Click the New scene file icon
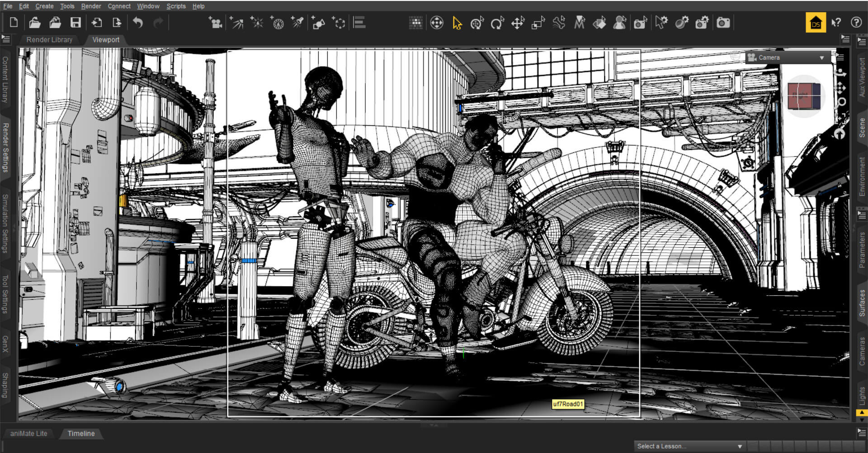 pos(14,22)
